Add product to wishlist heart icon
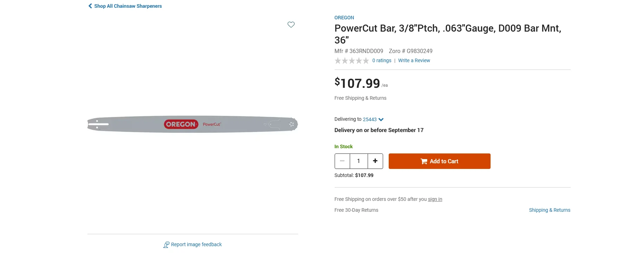Image resolution: width=644 pixels, height=256 pixels. pos(291,25)
